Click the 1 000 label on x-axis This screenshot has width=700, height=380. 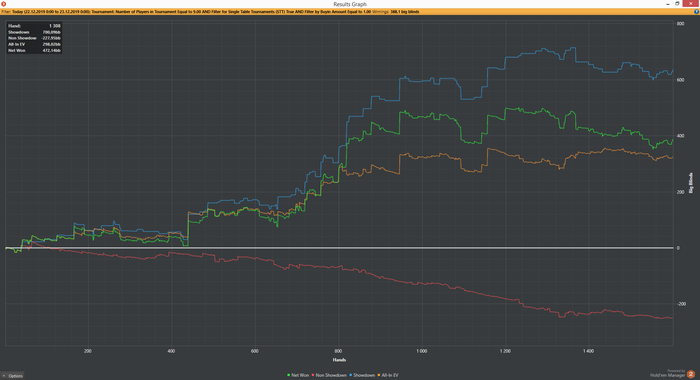(x=421, y=351)
